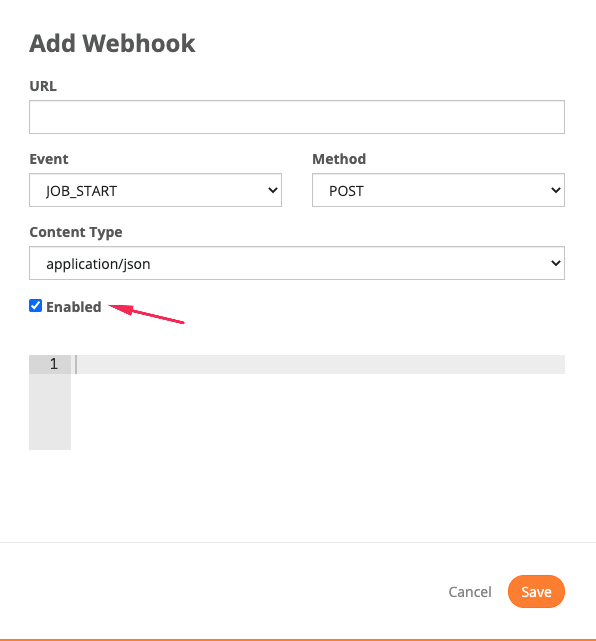Click the chevron arrow of the Event select
596x641 pixels.
pos(273,190)
